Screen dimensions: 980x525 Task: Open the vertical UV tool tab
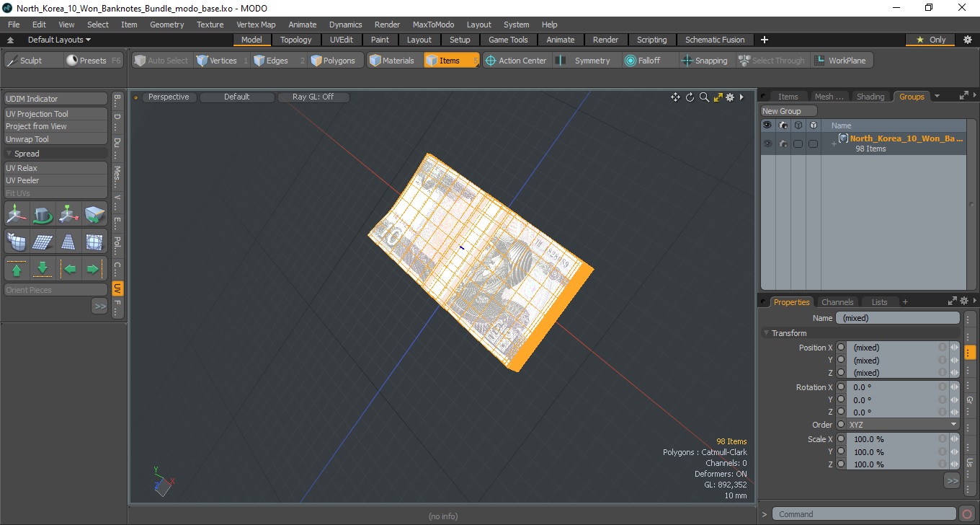click(117, 288)
